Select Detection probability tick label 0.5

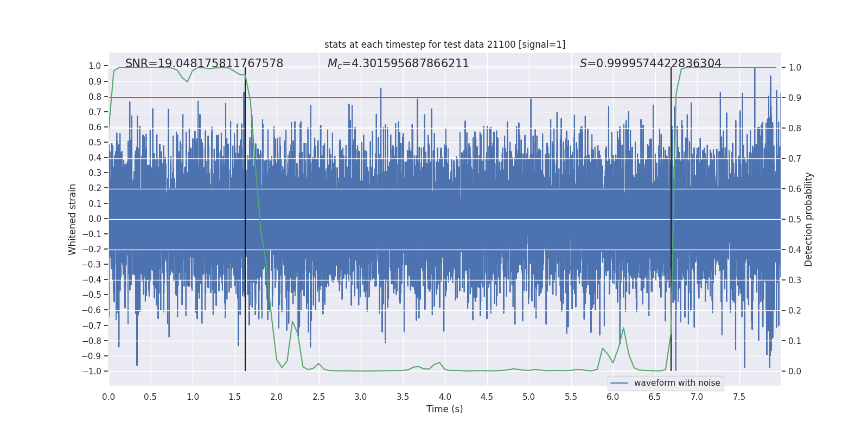(x=795, y=220)
